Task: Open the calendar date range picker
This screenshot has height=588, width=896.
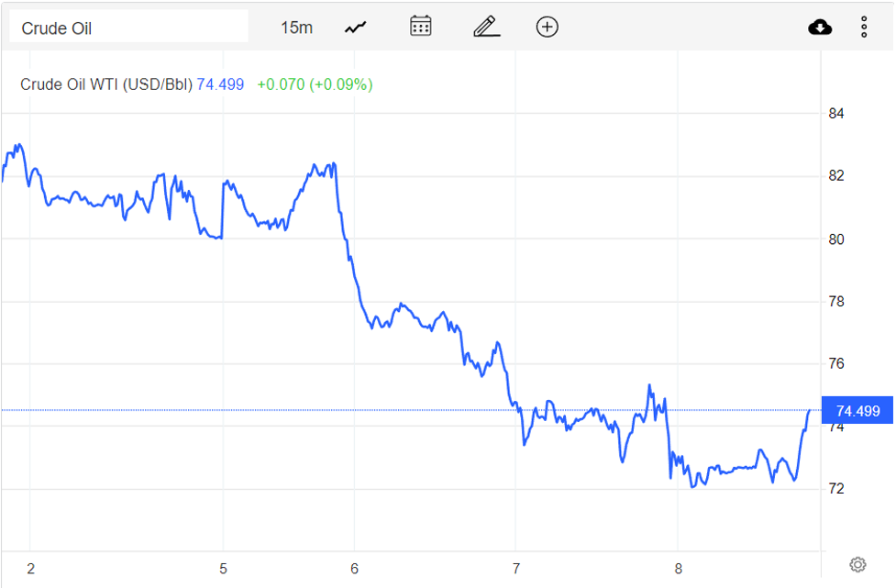Action: click(419, 27)
